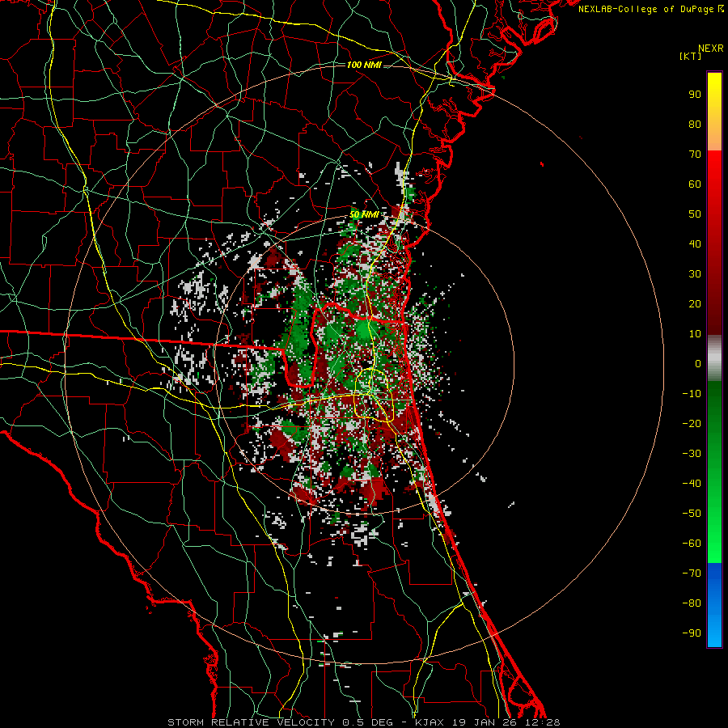728x728 pixels.
Task: Click the 100 NMI range ring label
Action: [x=364, y=65]
